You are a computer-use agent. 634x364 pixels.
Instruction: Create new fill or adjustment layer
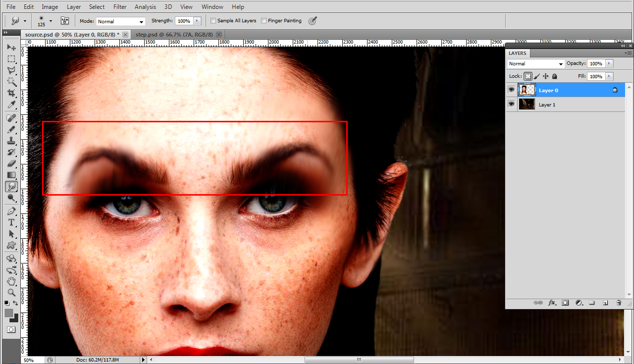pyautogui.click(x=579, y=303)
